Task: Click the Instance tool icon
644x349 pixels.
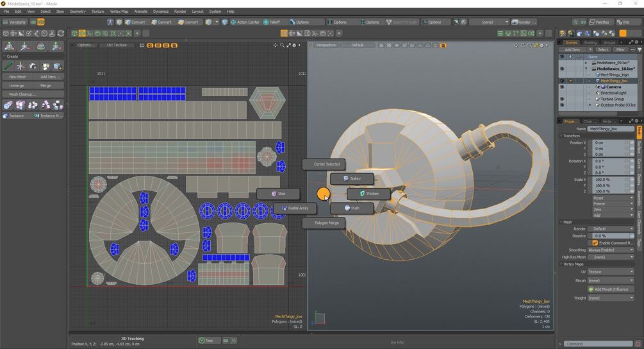Action: [x=13, y=116]
